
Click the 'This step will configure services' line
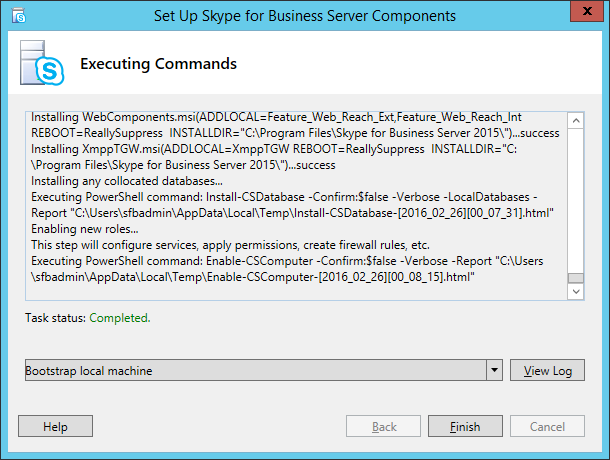coord(230,245)
